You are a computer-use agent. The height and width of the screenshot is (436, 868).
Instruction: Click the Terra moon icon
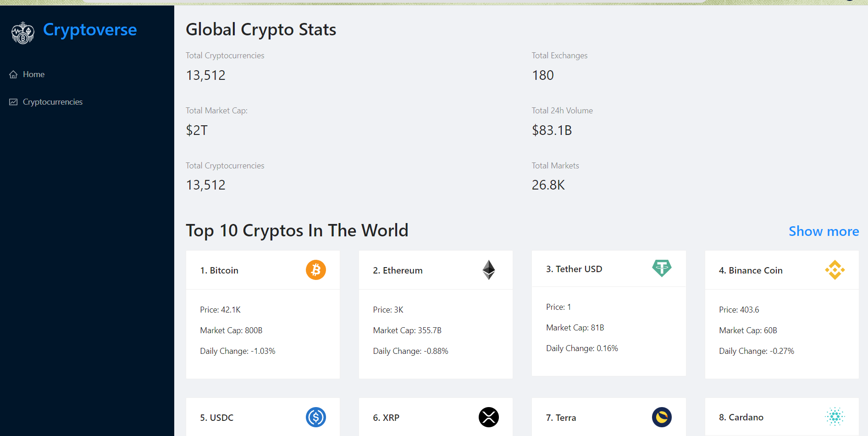pos(662,417)
